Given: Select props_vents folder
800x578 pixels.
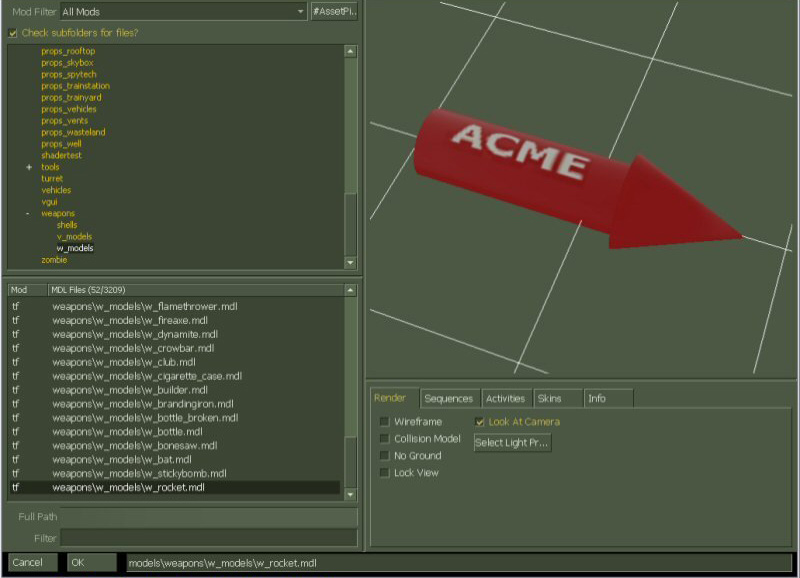Looking at the screenshot, I should pos(65,121).
